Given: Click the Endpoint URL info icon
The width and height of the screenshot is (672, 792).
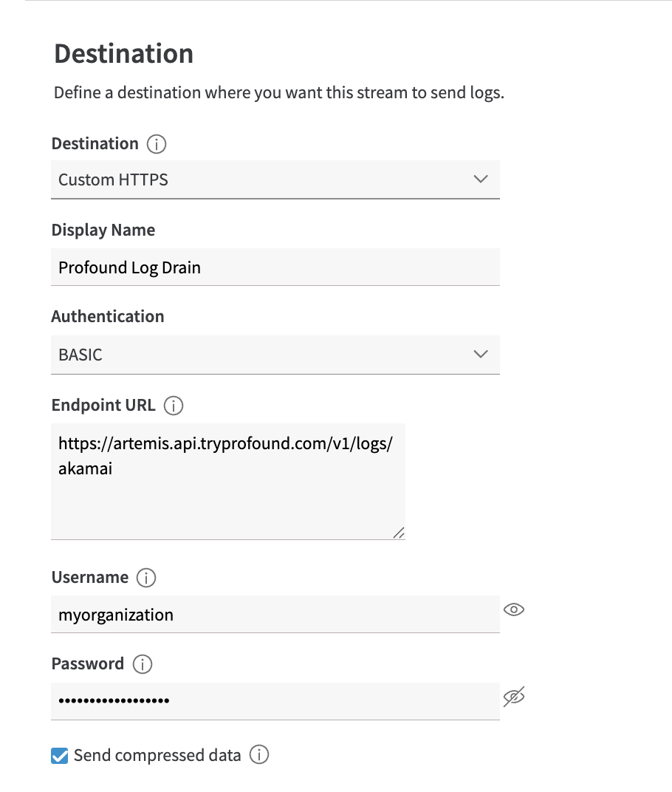Looking at the screenshot, I should click(172, 405).
